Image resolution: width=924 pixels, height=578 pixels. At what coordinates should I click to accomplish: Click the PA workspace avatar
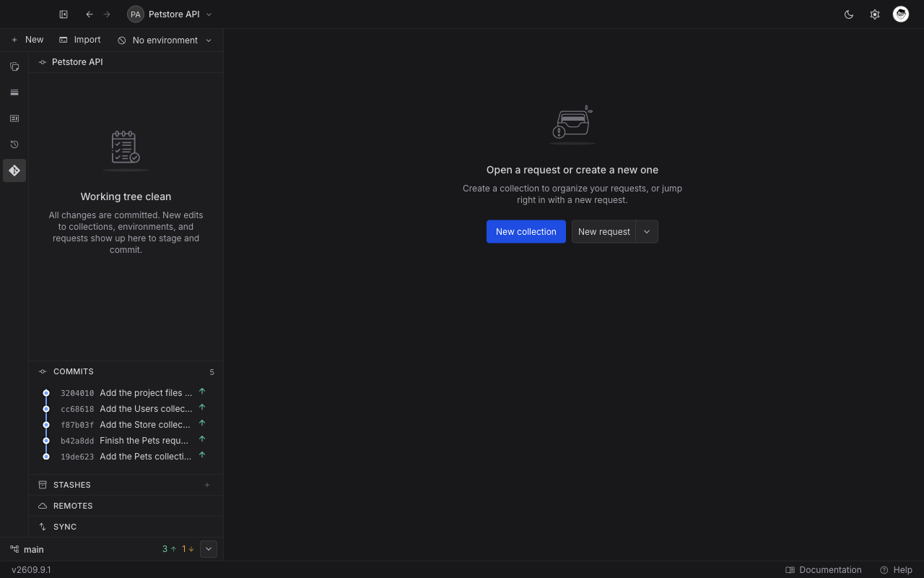pyautogui.click(x=135, y=14)
